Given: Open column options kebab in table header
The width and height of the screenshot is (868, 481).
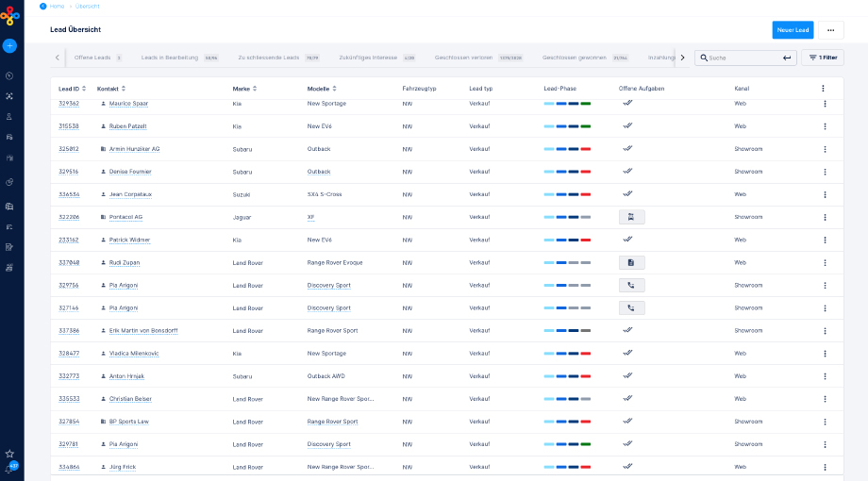Looking at the screenshot, I should click(x=823, y=89).
